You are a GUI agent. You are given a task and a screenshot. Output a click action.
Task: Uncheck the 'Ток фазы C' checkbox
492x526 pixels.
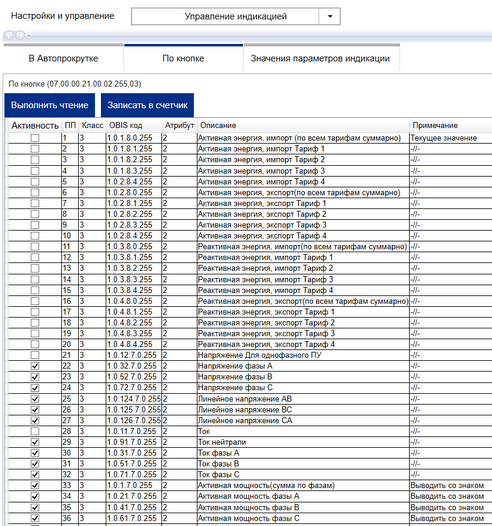click(x=35, y=474)
